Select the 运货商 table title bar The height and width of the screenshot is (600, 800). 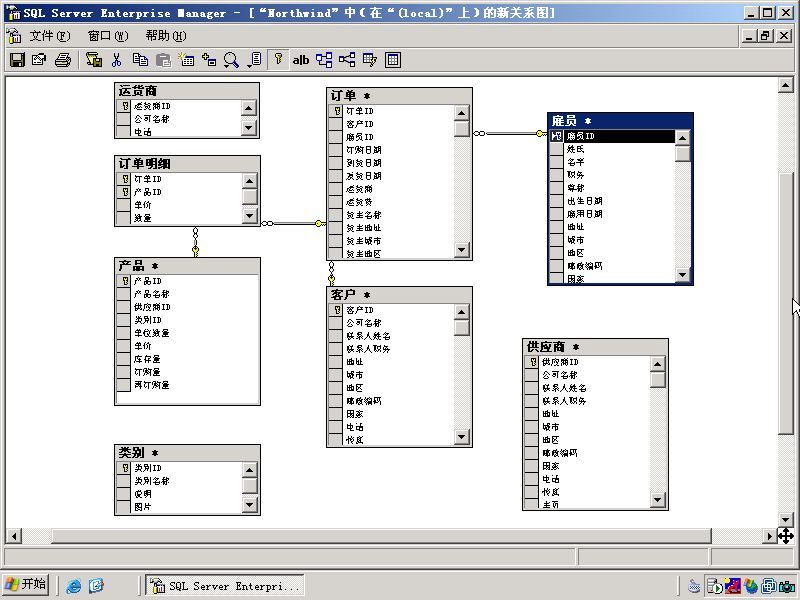point(187,91)
